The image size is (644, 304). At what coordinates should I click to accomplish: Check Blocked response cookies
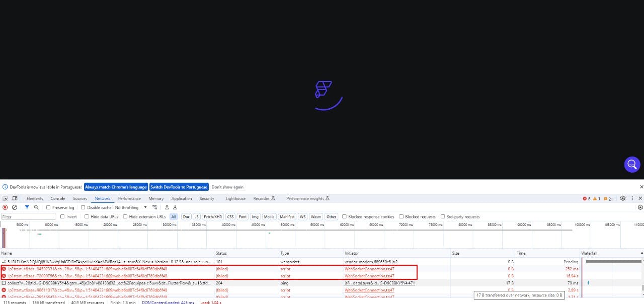pos(344,217)
